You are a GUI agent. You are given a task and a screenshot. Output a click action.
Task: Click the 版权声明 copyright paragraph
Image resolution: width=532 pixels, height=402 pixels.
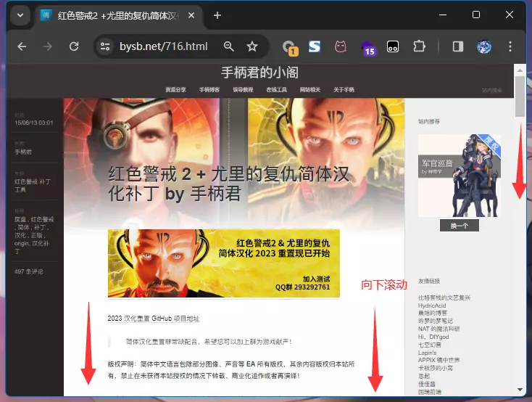[x=231, y=370]
